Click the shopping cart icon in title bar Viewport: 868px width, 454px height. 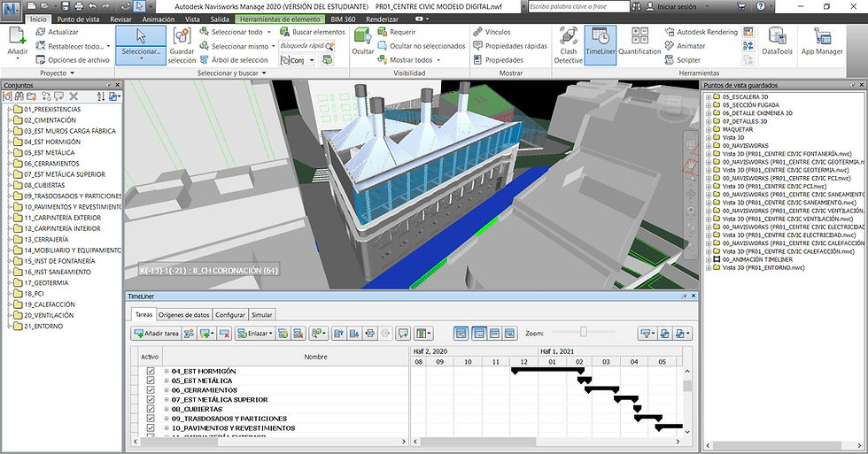[x=741, y=6]
